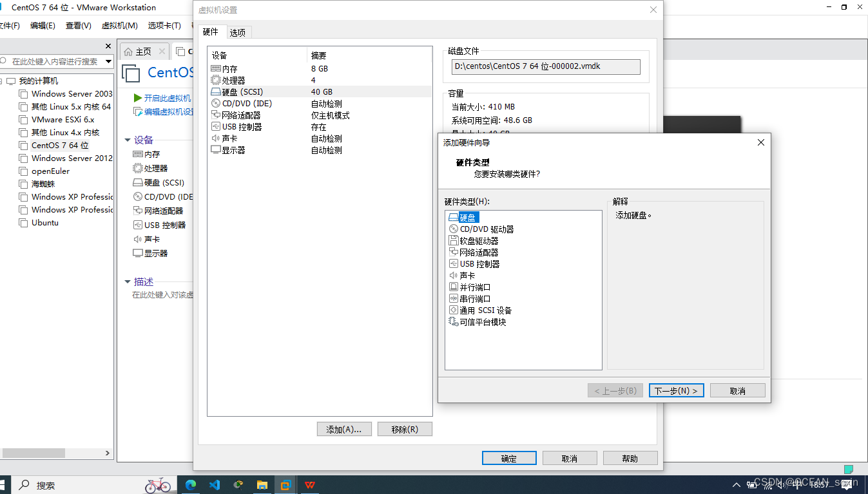
Task: Select Ubuntu in the library
Action: click(x=39, y=223)
